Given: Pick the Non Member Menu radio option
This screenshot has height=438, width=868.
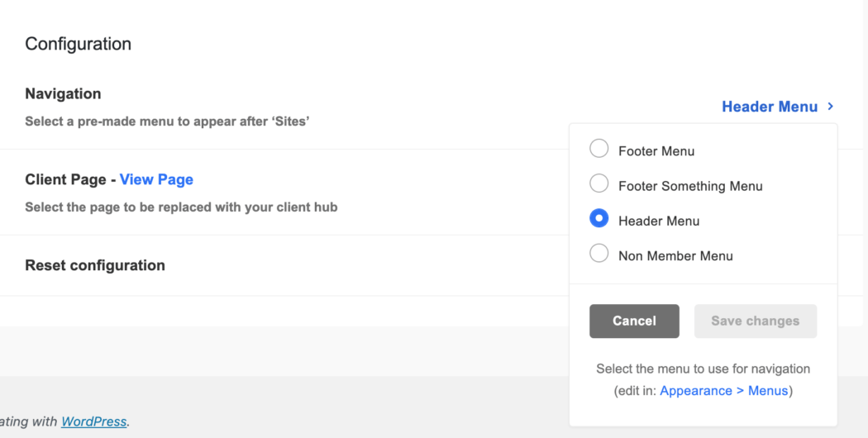Looking at the screenshot, I should (599, 254).
